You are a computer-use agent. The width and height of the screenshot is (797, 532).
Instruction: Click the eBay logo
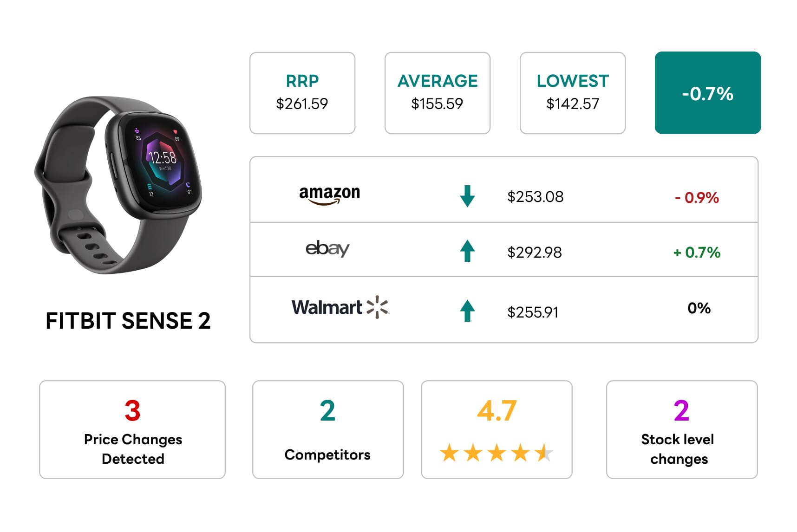(x=327, y=249)
